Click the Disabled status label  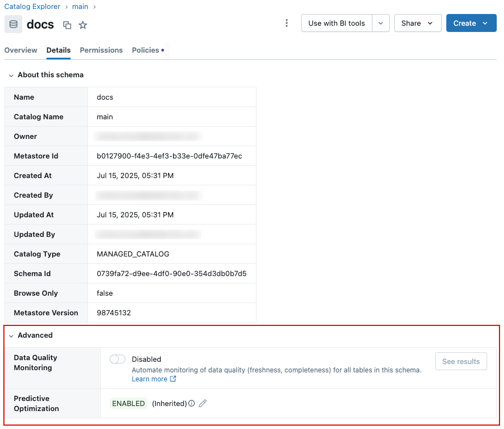pyautogui.click(x=146, y=359)
